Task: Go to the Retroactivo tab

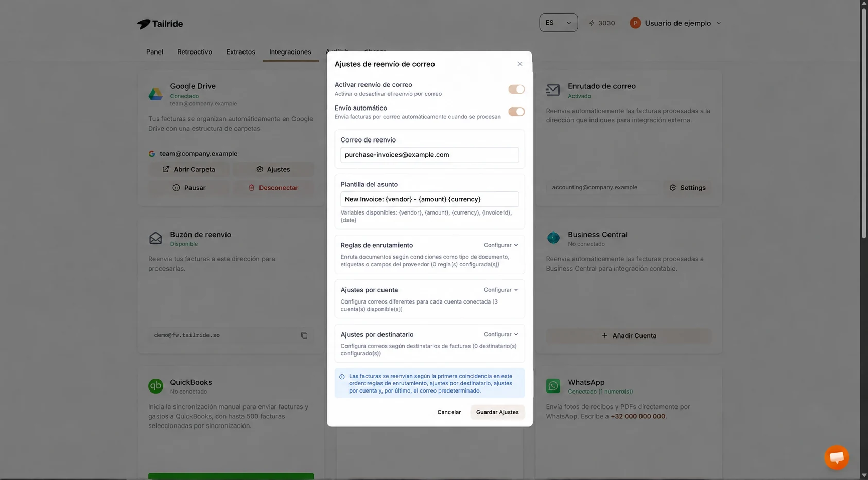Action: pos(195,52)
